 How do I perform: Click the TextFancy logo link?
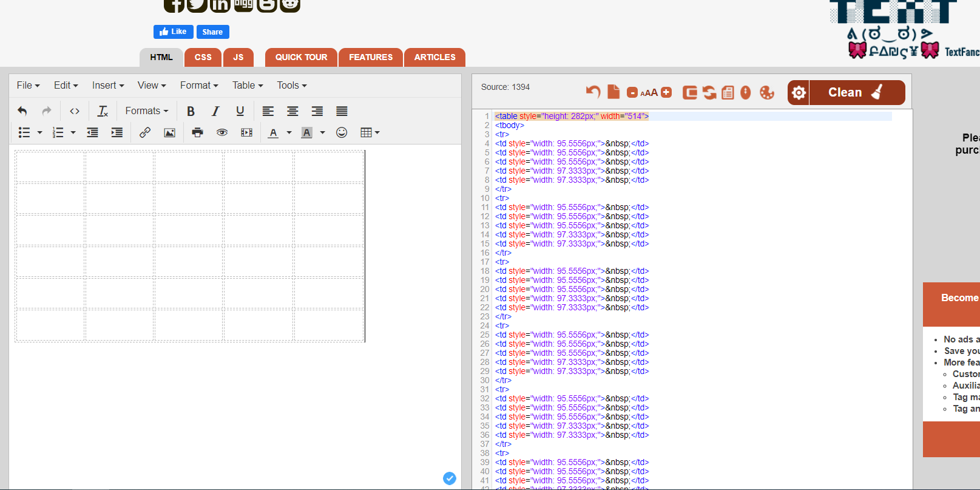[x=904, y=29]
